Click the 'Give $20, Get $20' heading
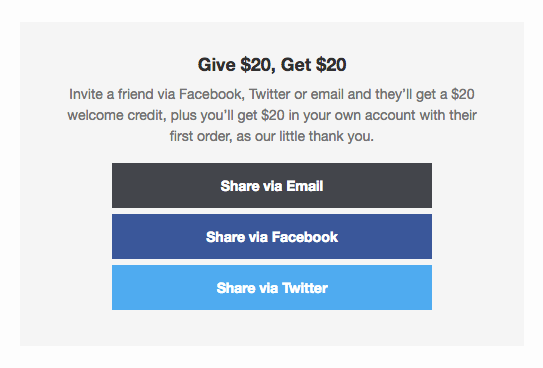Screen dimensions: 543x368 [272, 65]
